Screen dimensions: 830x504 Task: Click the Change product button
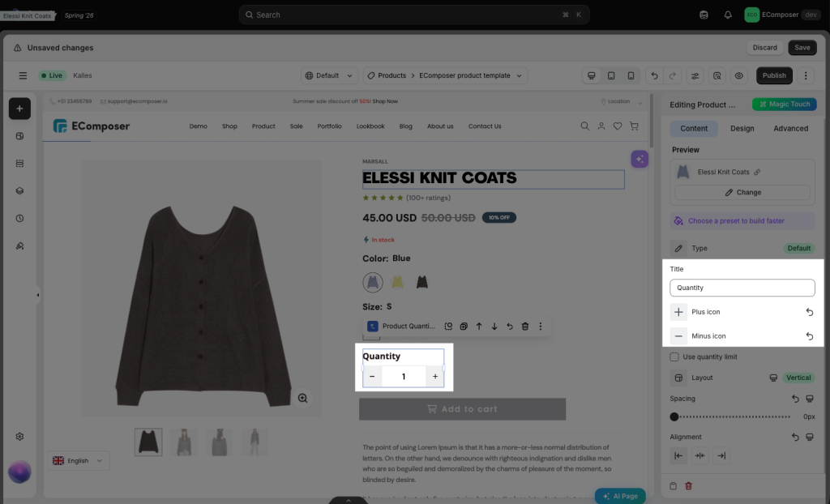click(x=742, y=192)
